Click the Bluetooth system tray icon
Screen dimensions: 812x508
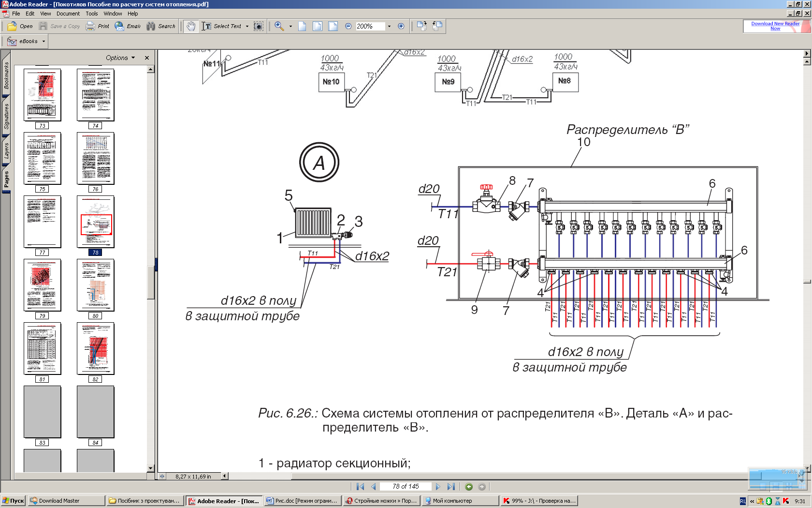(x=768, y=501)
